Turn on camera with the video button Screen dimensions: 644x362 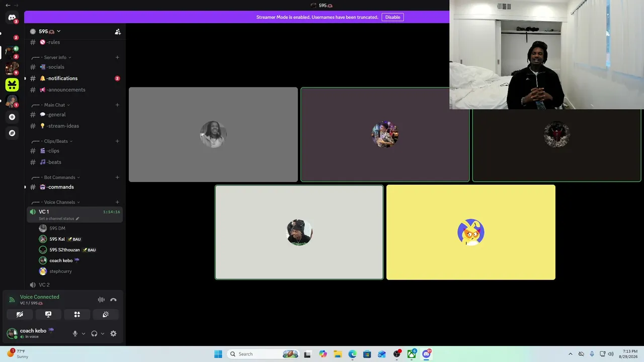tap(20, 314)
